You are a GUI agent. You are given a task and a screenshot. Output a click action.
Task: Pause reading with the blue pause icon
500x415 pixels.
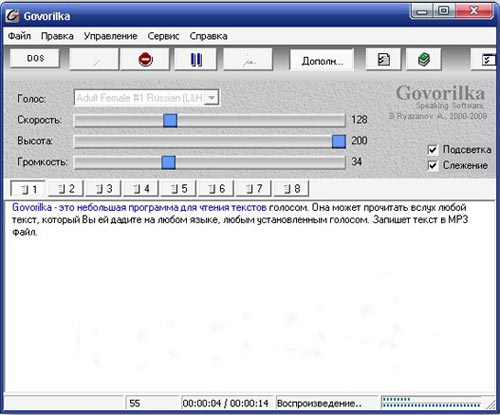196,60
